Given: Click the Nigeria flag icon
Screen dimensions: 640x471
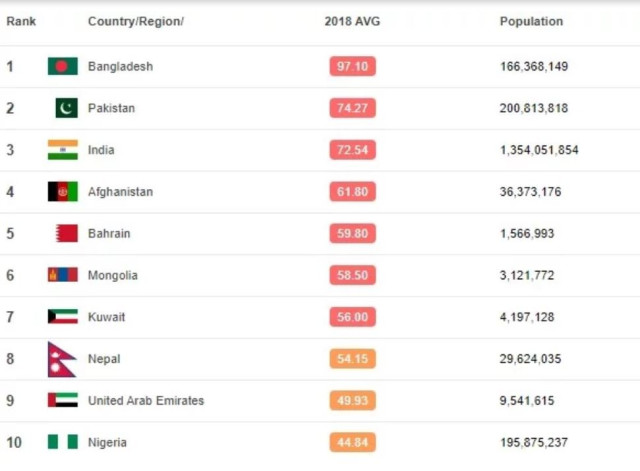Looking at the screenshot, I should (62, 442).
